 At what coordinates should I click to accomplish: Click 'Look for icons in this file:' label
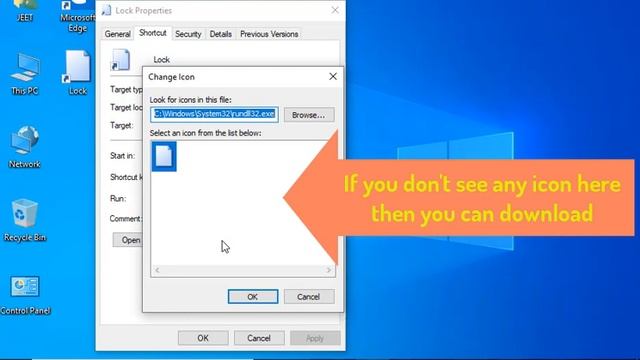pyautogui.click(x=190, y=100)
